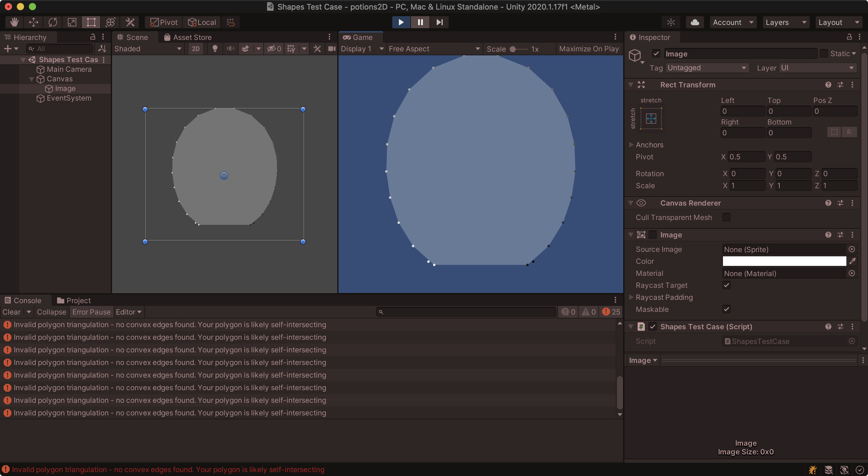
Task: Select the Transform tool
Action: 110,22
